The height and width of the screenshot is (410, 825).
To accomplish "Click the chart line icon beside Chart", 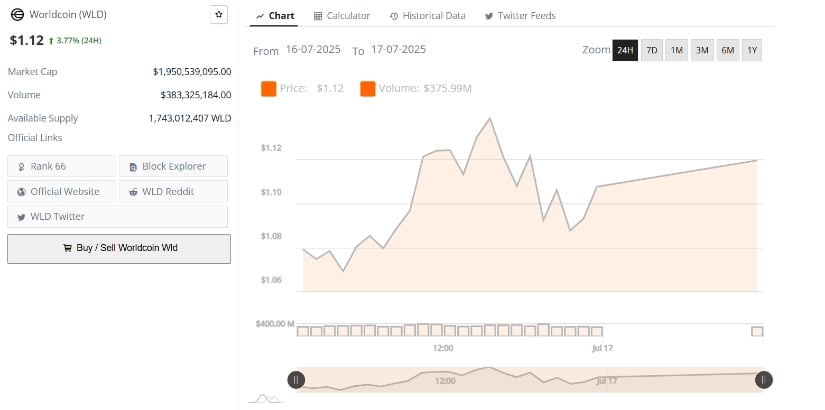I will (x=260, y=16).
